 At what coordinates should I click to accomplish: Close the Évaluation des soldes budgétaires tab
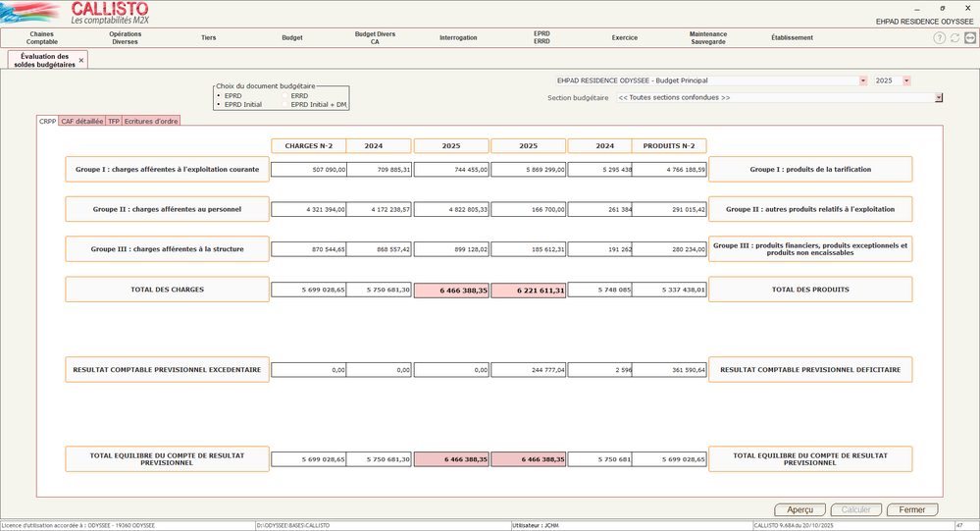click(x=81, y=61)
